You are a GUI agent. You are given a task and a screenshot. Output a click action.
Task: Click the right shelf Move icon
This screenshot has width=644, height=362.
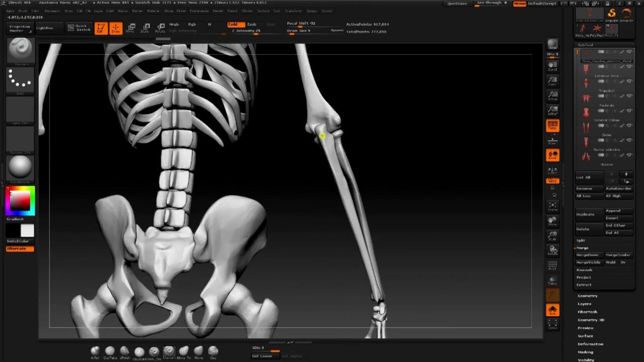click(x=552, y=221)
